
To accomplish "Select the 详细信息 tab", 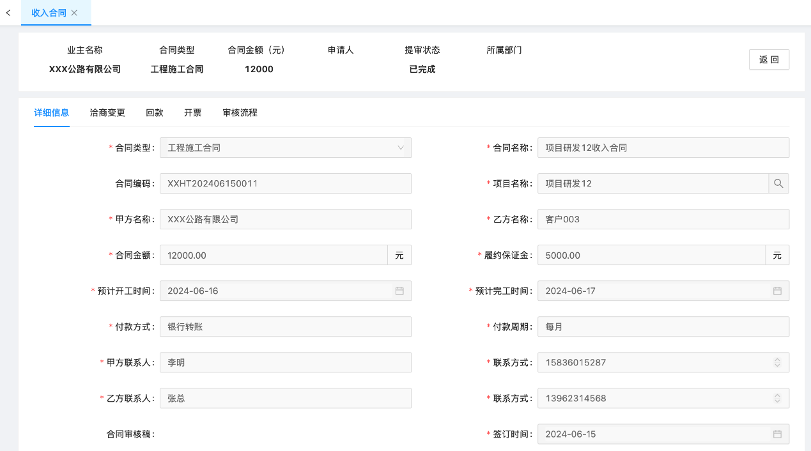I will [51, 113].
